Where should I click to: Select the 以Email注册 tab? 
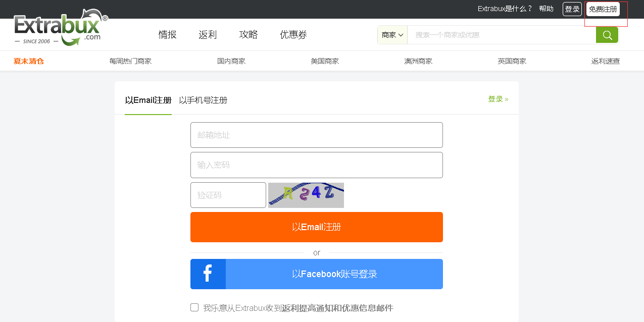148,100
